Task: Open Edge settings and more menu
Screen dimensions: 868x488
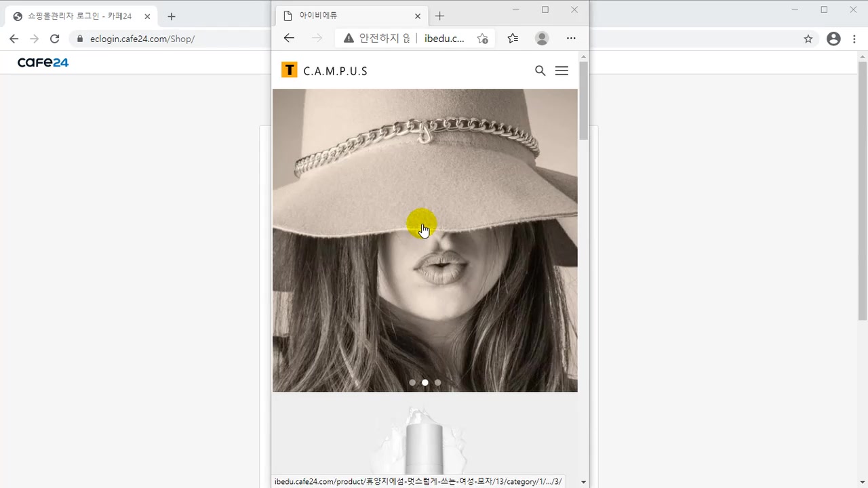Action: pyautogui.click(x=571, y=39)
